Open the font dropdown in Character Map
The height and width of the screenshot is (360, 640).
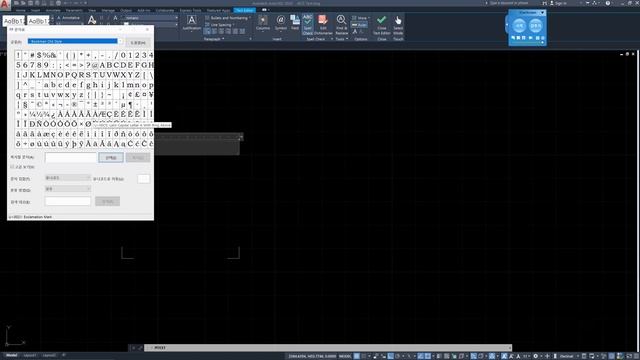75,41
